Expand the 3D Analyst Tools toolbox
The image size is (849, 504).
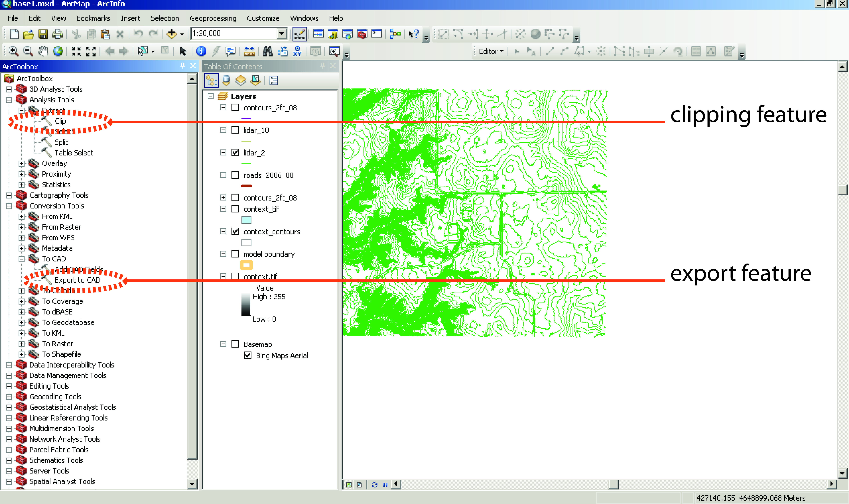coord(9,89)
